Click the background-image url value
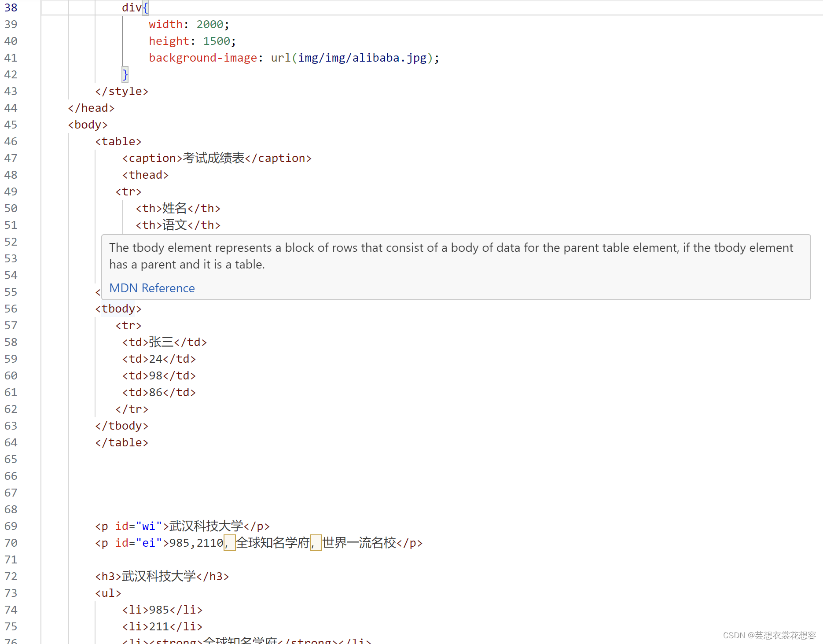The height and width of the screenshot is (644, 823). coord(355,58)
